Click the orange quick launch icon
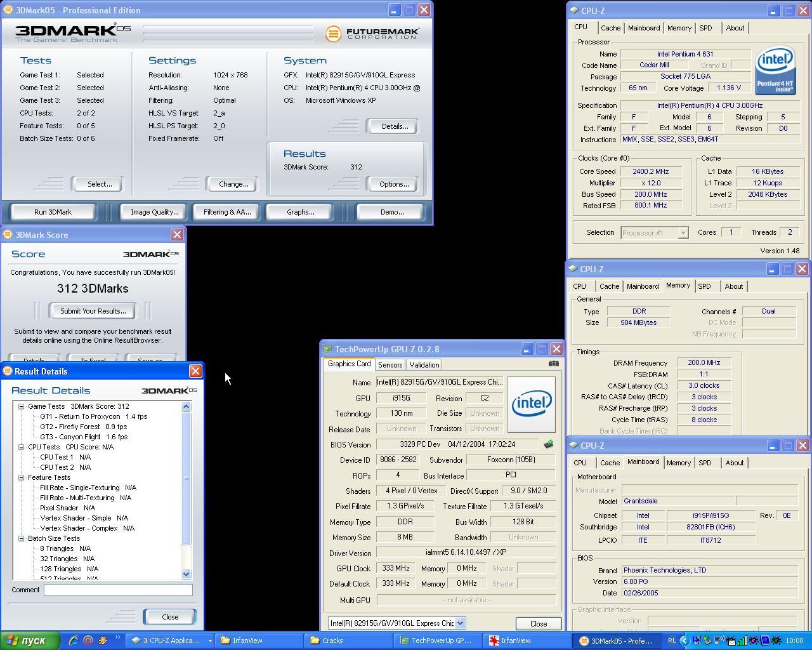The height and width of the screenshot is (650, 812). tap(103, 640)
